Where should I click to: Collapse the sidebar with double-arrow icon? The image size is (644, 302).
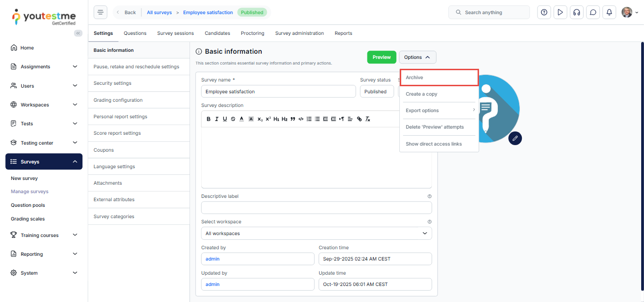pyautogui.click(x=78, y=33)
